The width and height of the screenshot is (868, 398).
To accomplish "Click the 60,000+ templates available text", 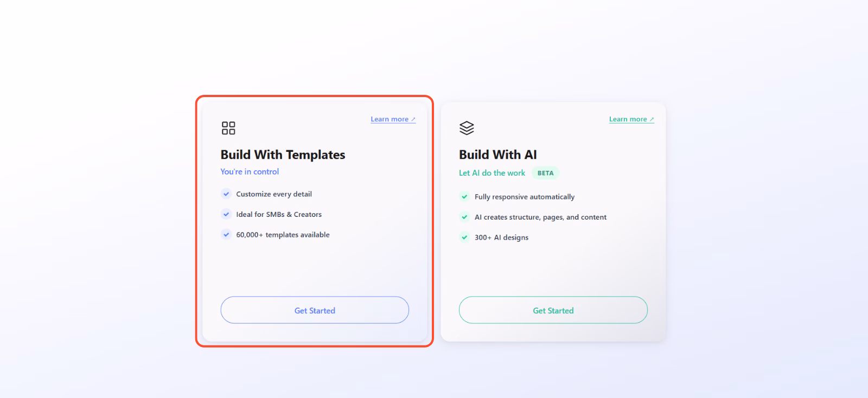I will pos(283,235).
